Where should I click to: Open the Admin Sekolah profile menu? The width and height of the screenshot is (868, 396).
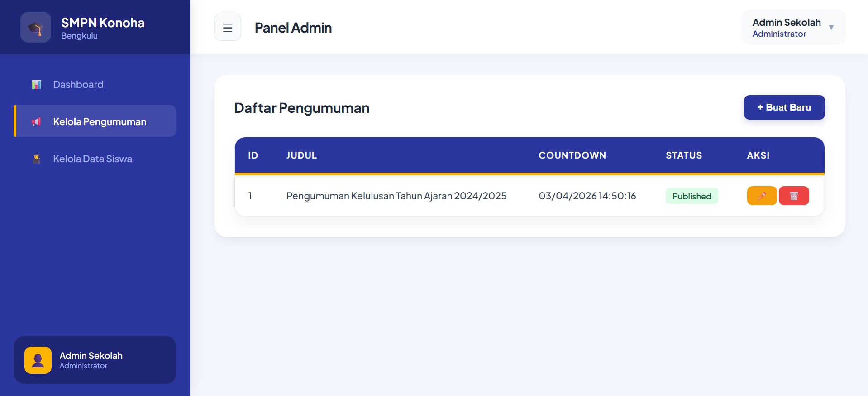click(786, 28)
